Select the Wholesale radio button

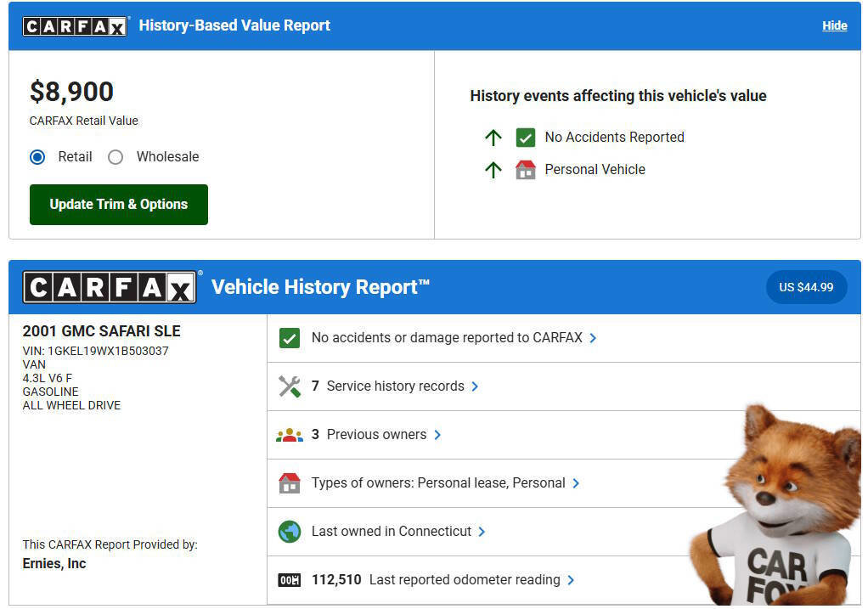pos(116,157)
